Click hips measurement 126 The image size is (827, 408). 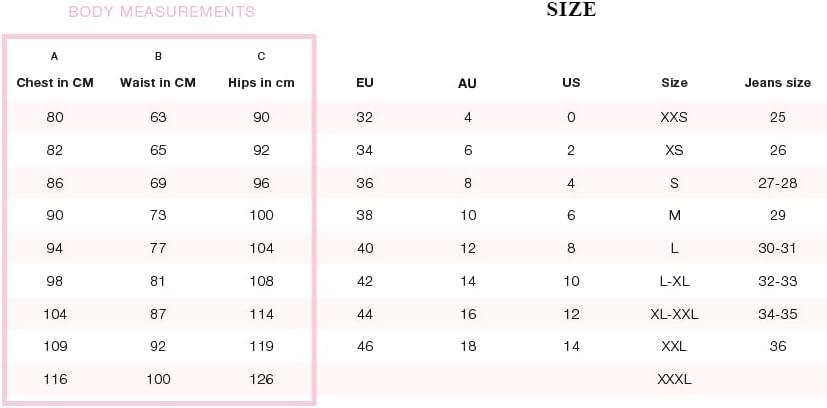(261, 379)
